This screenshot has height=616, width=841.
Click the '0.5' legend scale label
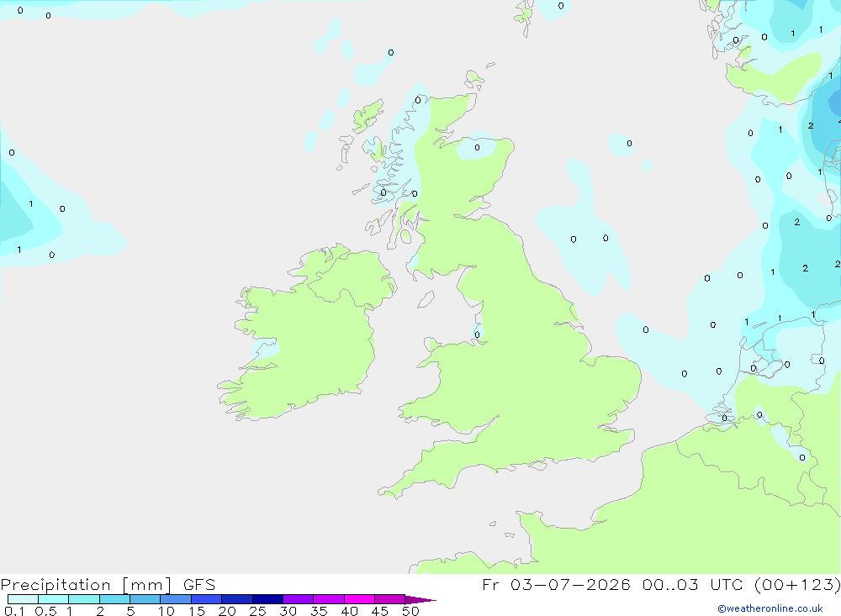point(45,611)
